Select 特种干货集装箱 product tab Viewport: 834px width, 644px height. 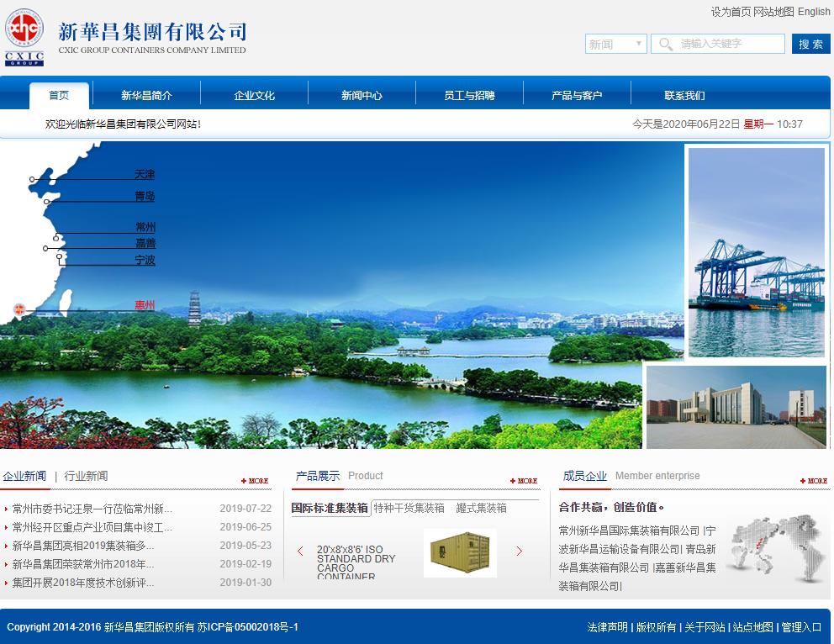tap(409, 508)
